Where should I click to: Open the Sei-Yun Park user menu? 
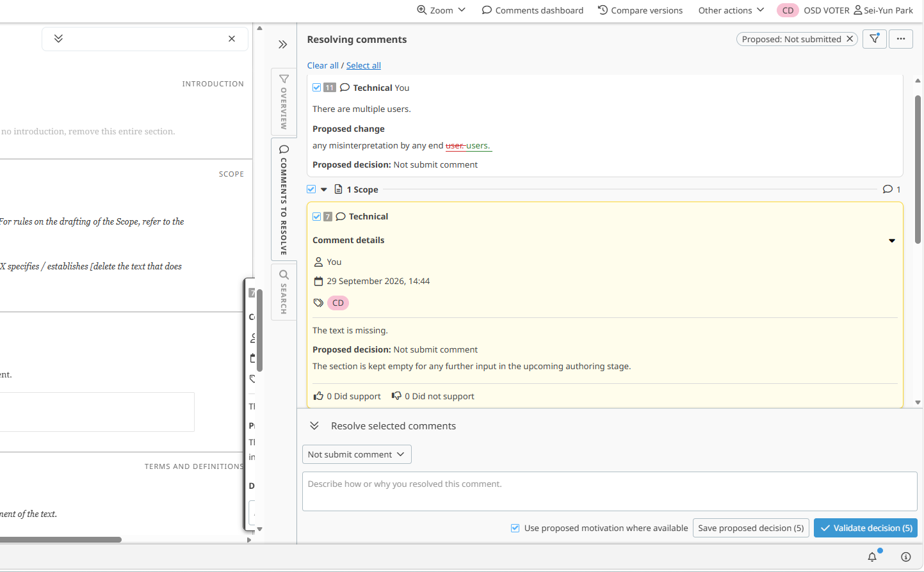point(884,10)
